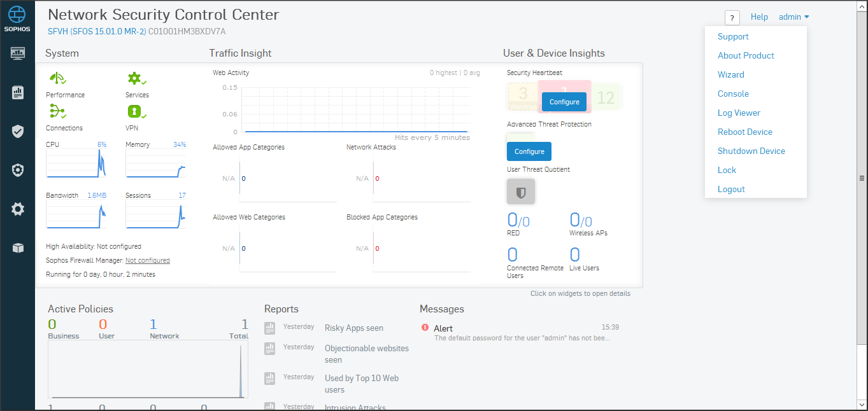Click the VPN lock status icon
This screenshot has width=868, height=411.
point(136,112)
